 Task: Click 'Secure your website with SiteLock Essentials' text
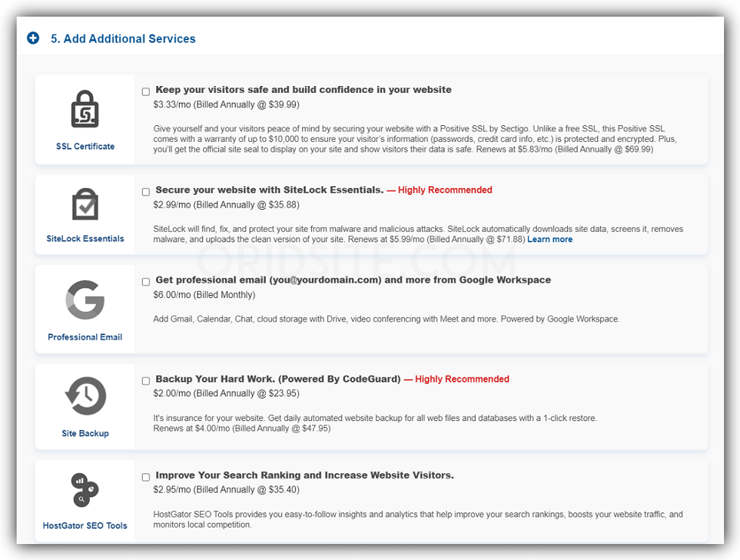[270, 189]
